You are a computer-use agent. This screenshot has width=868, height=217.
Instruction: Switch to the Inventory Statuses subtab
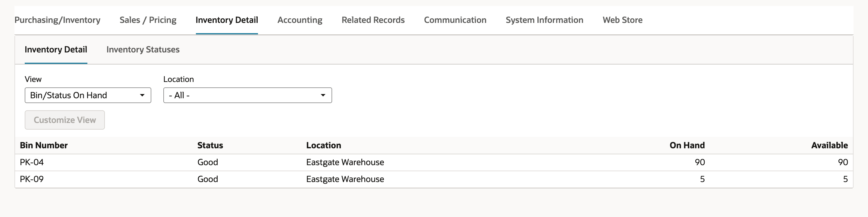(x=143, y=49)
